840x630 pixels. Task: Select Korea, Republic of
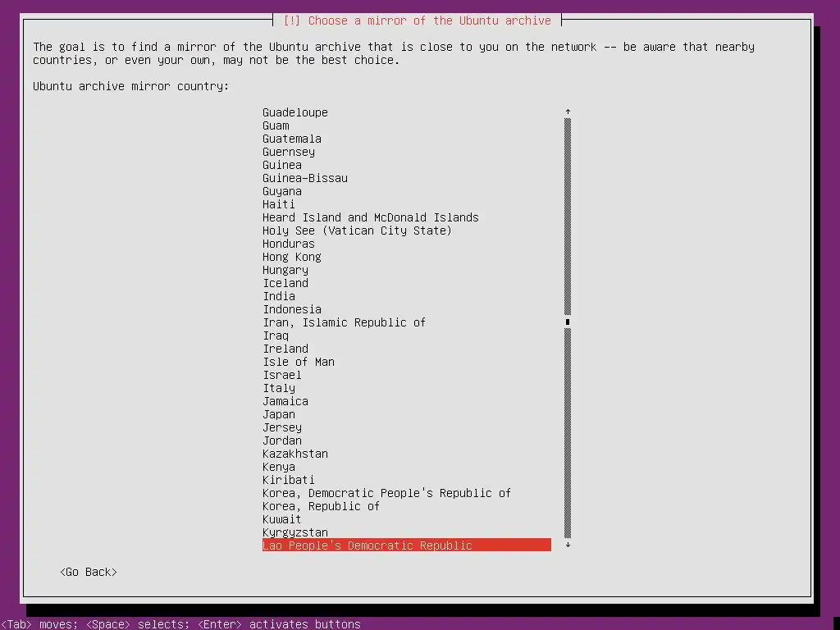click(321, 506)
